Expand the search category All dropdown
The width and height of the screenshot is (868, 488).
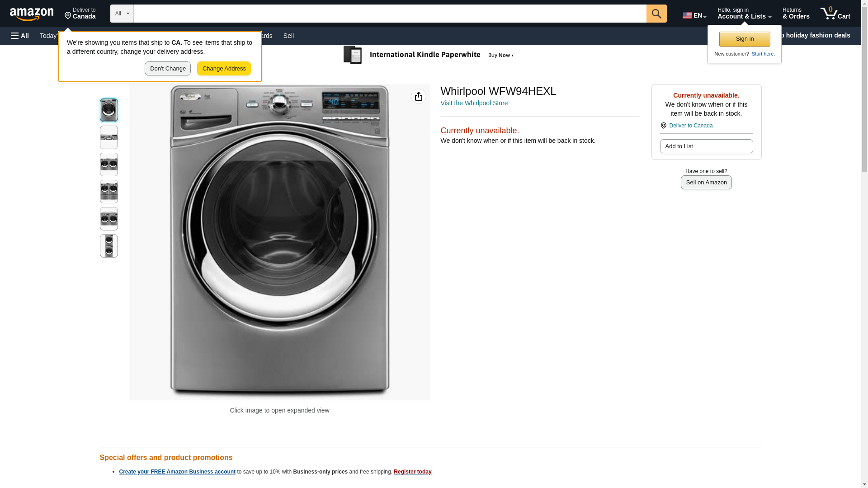122,14
